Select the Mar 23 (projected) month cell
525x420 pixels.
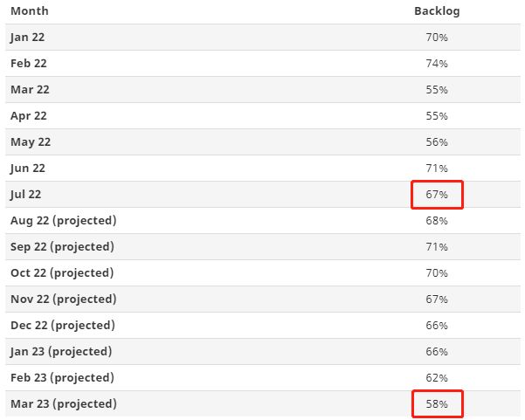pos(63,404)
